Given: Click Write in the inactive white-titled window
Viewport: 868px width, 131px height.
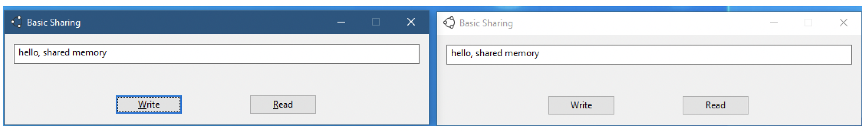Looking at the screenshot, I should tap(581, 105).
